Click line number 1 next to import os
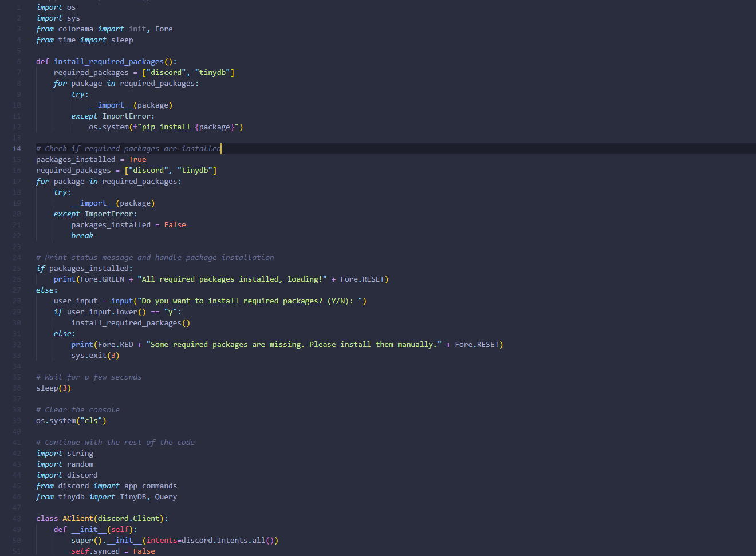This screenshot has height=556, width=756. tap(18, 7)
